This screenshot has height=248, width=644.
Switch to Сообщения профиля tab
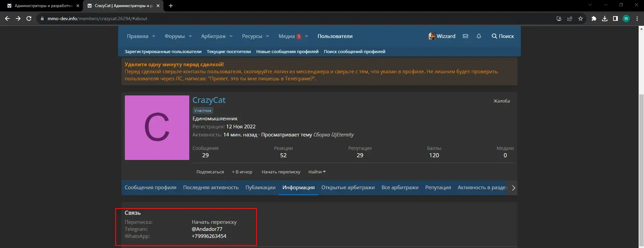[x=150, y=188]
